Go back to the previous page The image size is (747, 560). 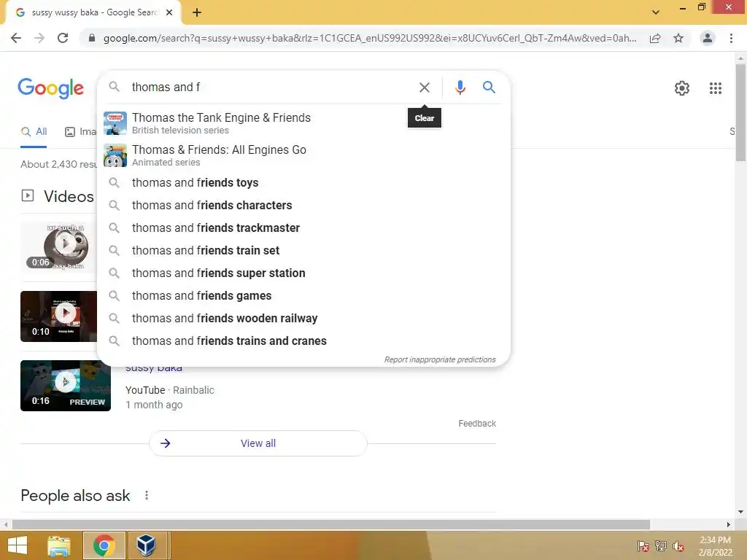click(16, 38)
